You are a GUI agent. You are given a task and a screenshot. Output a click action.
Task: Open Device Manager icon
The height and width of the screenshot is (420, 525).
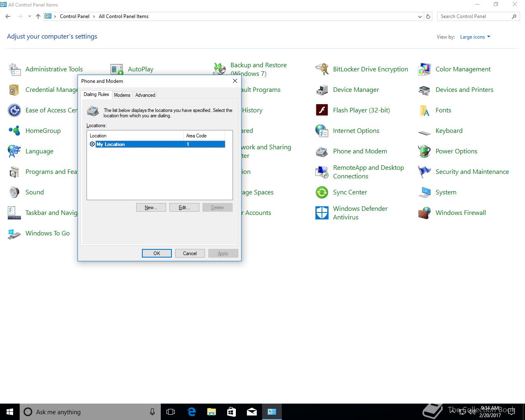[322, 90]
